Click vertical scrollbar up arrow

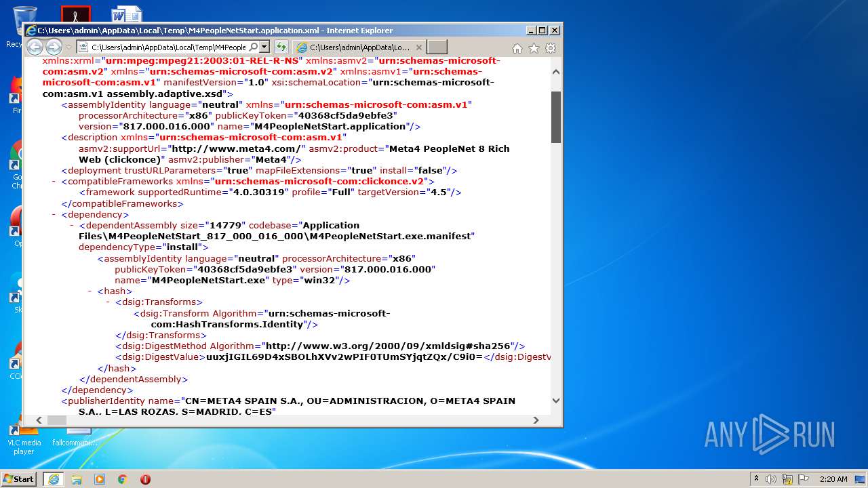click(x=556, y=71)
